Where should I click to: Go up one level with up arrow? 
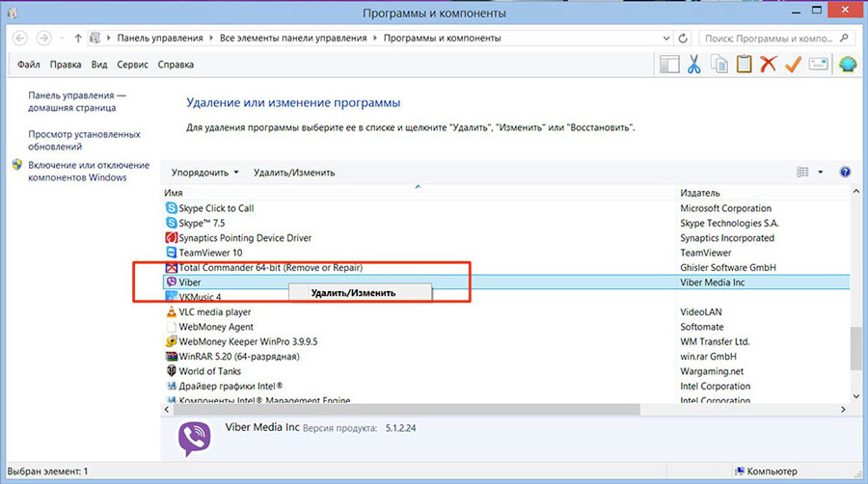78,39
